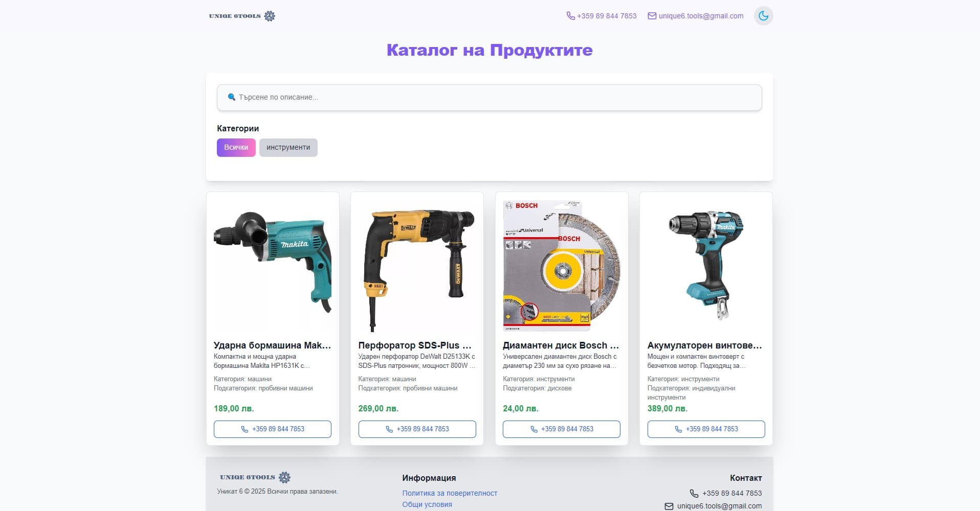Click phone icon in Makita drill call button
This screenshot has width=980, height=511.
244,429
